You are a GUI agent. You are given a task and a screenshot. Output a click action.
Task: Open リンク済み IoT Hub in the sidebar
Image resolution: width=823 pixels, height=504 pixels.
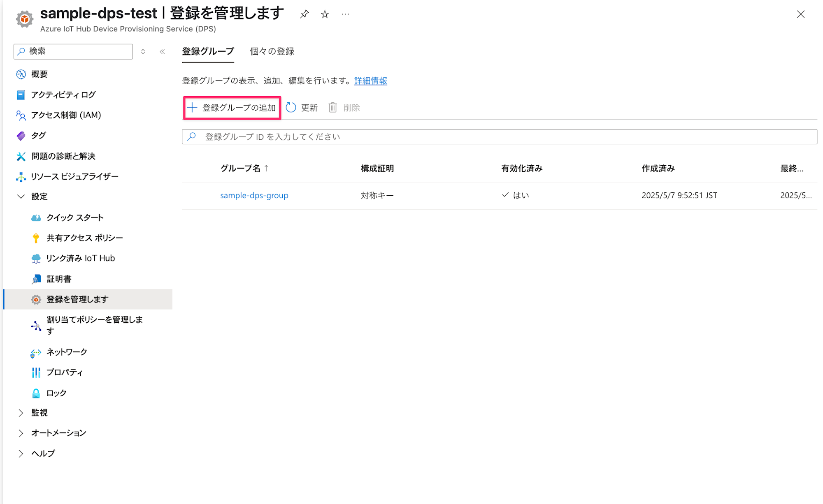pyautogui.click(x=80, y=258)
